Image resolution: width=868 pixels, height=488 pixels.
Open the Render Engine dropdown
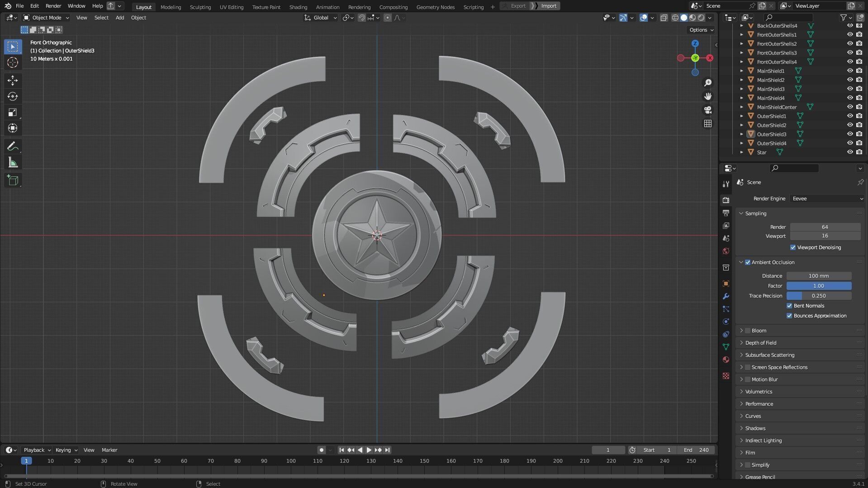pyautogui.click(x=827, y=199)
